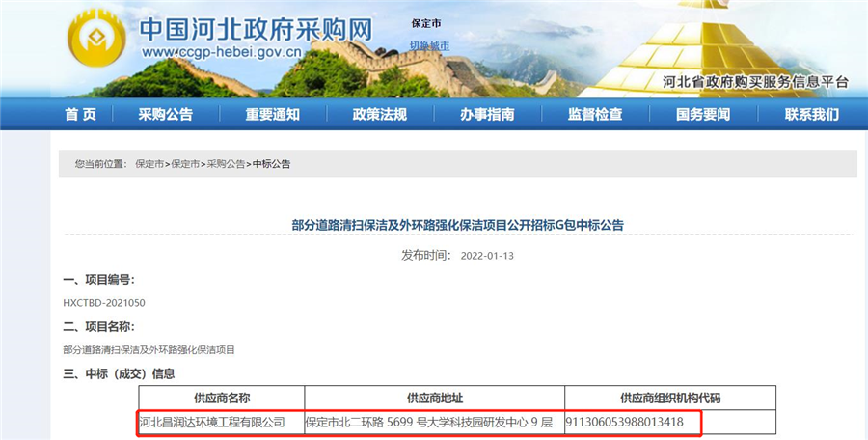Screen dimensions: 868x440
Task: Click the 供应商名称 column header
Action: [222, 398]
